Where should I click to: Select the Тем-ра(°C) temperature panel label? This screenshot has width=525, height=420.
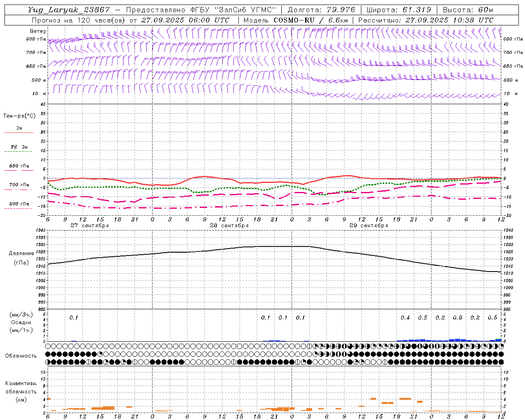point(19,116)
